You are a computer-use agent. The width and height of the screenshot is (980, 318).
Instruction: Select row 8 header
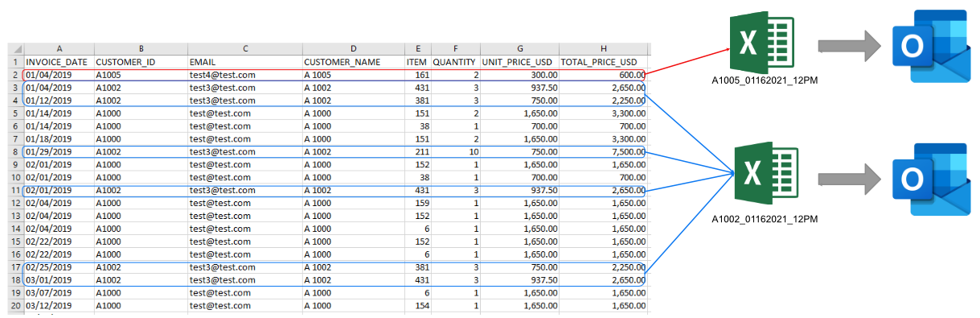[x=16, y=151]
